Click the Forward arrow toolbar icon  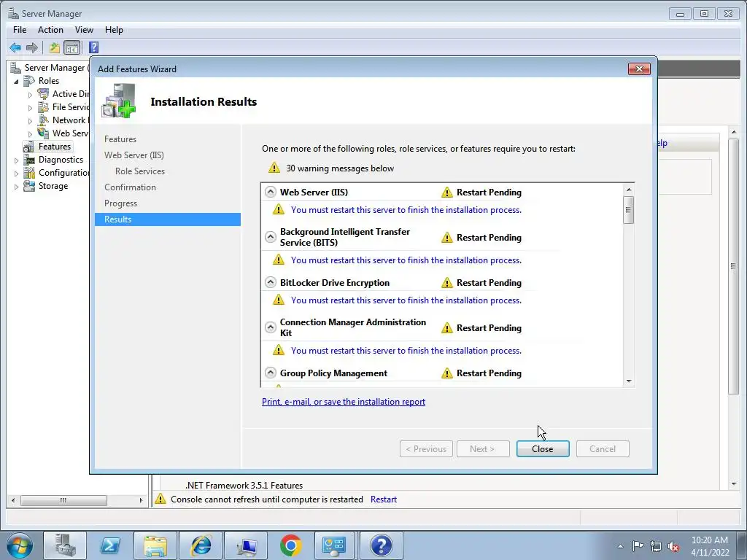point(32,47)
